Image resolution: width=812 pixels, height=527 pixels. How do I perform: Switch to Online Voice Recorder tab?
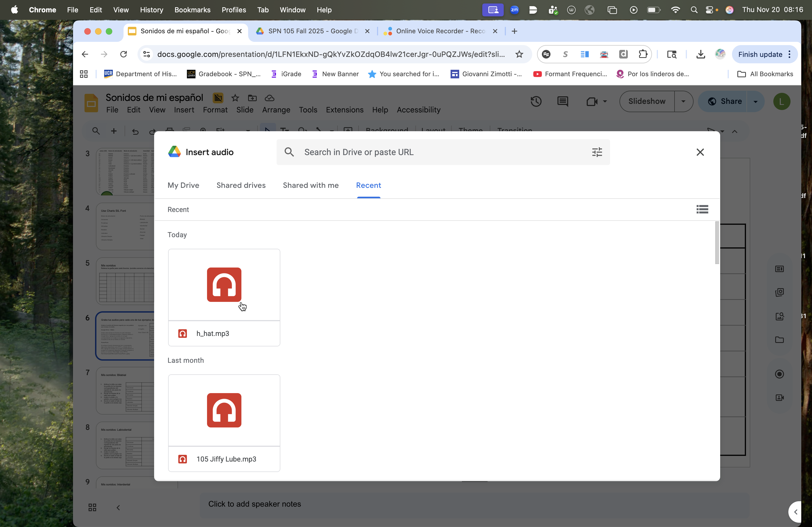(x=440, y=31)
